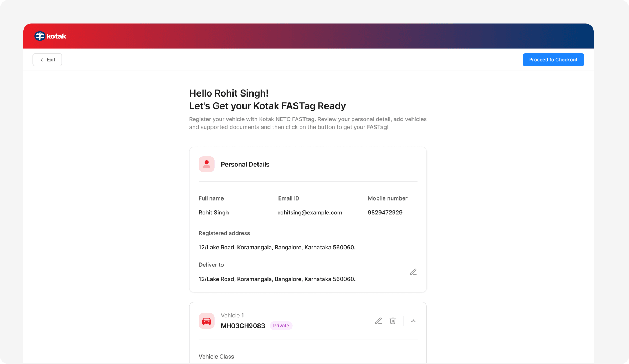Screen dimensions: 629x364
Task: Click the Personal Details person icon
Action: coord(206,164)
